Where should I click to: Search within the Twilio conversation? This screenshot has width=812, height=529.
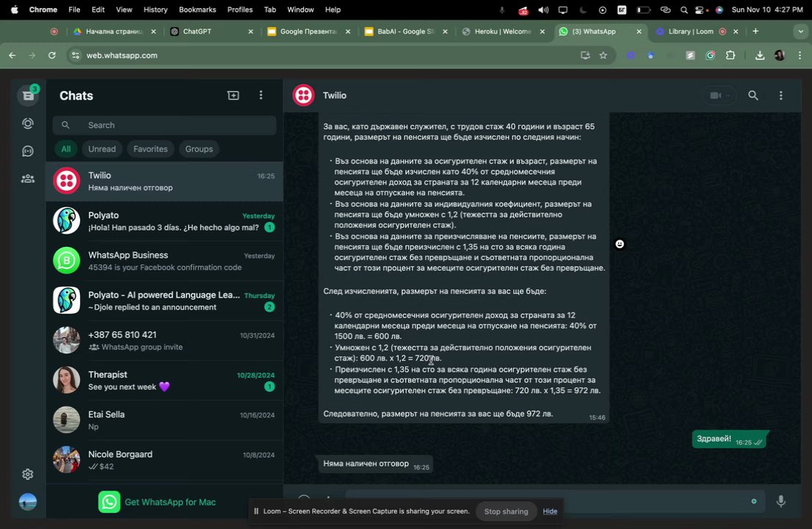[x=753, y=96]
